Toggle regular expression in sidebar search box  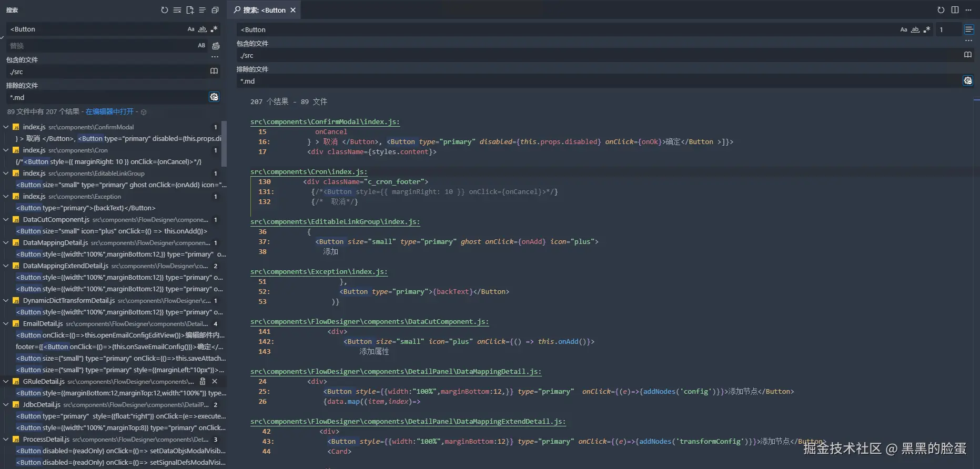pyautogui.click(x=214, y=29)
